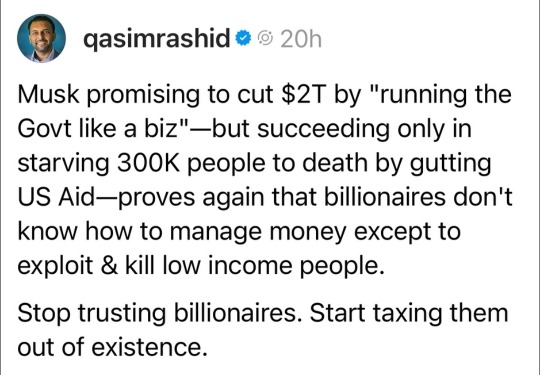Click the phrase manage money except

click(x=315, y=232)
